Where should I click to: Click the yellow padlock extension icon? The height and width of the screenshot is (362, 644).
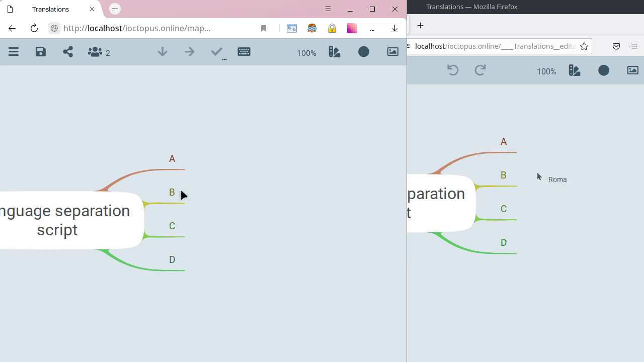pyautogui.click(x=332, y=28)
